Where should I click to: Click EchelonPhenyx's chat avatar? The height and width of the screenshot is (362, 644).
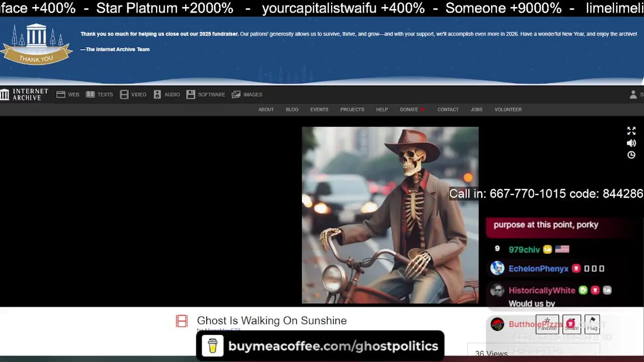(x=497, y=268)
